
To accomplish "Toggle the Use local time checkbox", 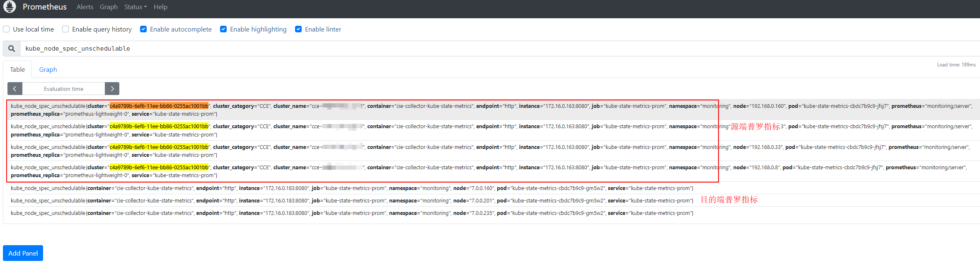I will 6,29.
